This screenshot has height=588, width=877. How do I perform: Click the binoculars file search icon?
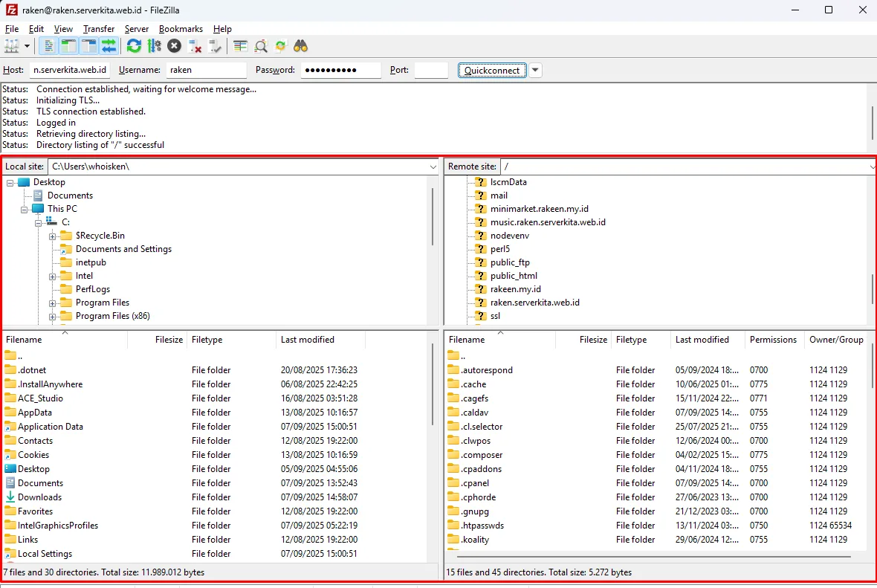point(300,46)
